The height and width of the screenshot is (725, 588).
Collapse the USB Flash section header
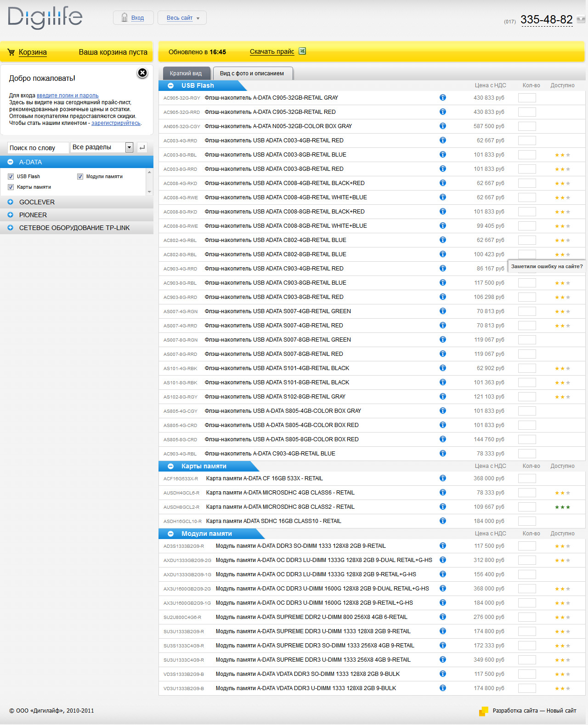click(170, 85)
